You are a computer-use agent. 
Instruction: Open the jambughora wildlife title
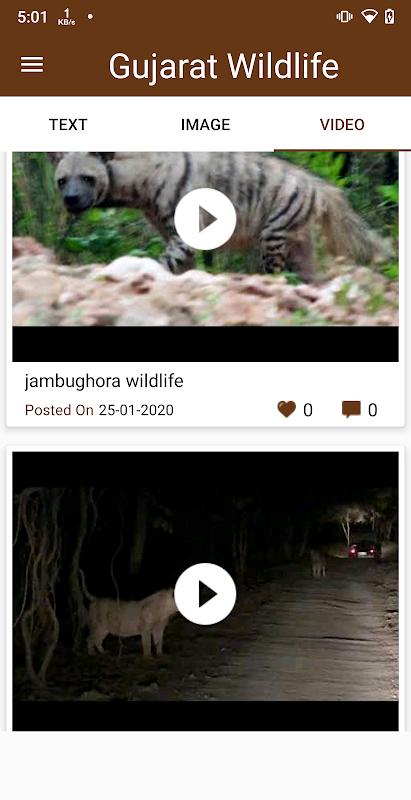click(104, 381)
